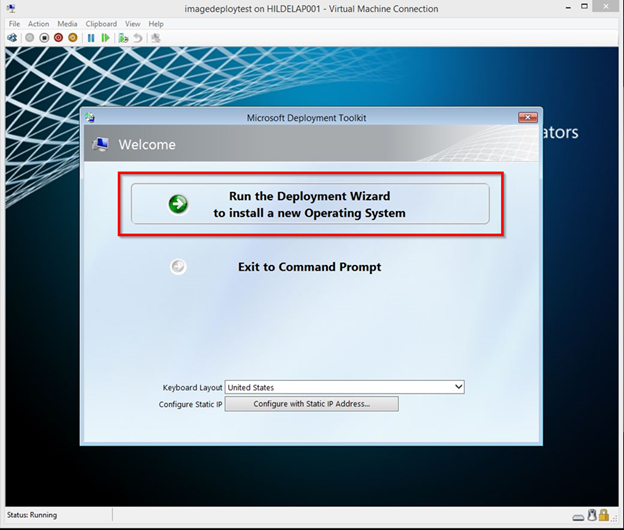Open the Keyboard Layout United States dropdown
Viewport: 624px width, 530px height.
[345, 387]
